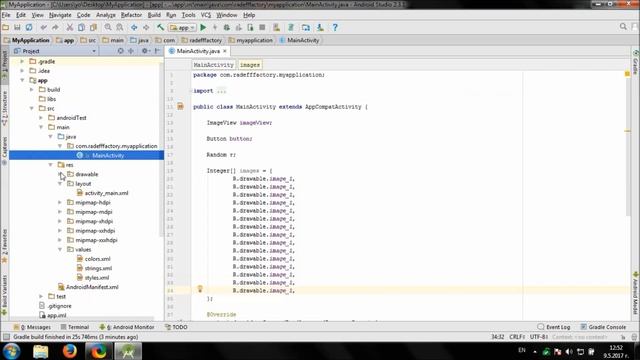Undo the last action from the toolbar
The width and height of the screenshot is (640, 360).
(x=43, y=27)
